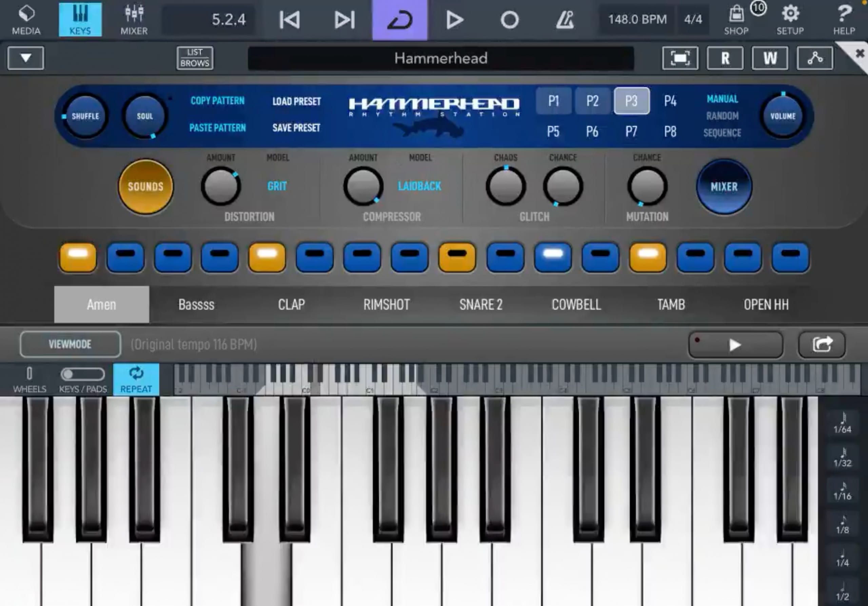Open the blue Hammerhead MIXER button
The height and width of the screenshot is (606, 868).
(x=724, y=187)
